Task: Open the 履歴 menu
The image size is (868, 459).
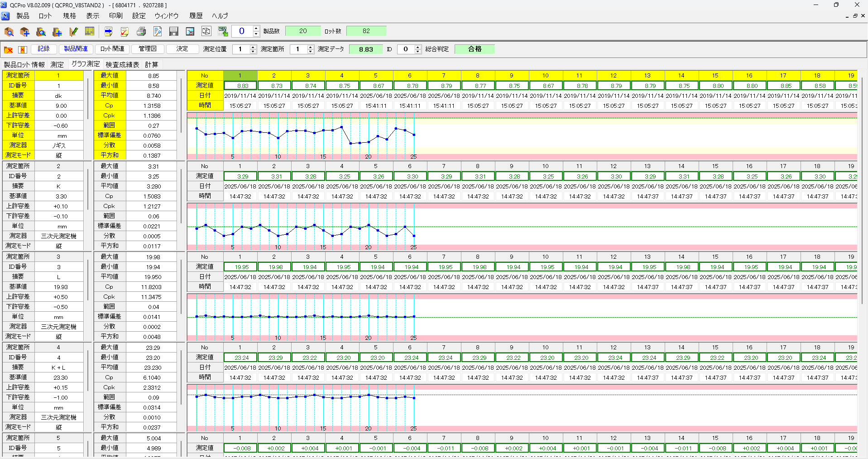Action: (196, 16)
